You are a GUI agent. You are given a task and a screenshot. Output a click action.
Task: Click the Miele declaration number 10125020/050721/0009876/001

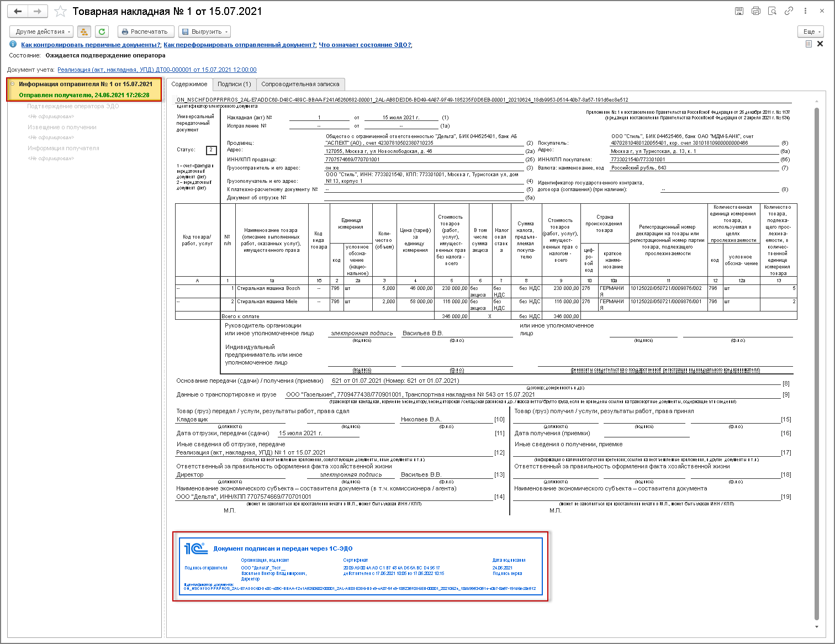668,305
